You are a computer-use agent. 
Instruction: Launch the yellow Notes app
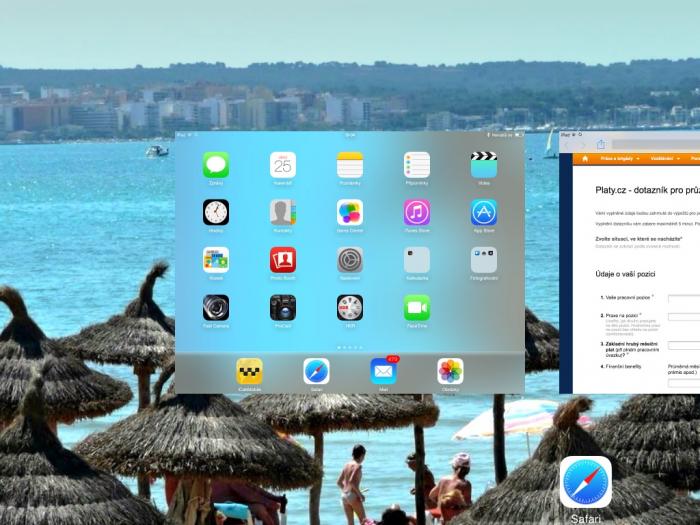[x=350, y=165]
